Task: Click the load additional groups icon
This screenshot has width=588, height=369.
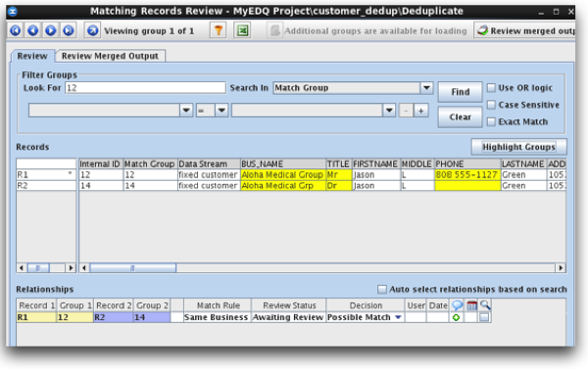Action: 274,30
